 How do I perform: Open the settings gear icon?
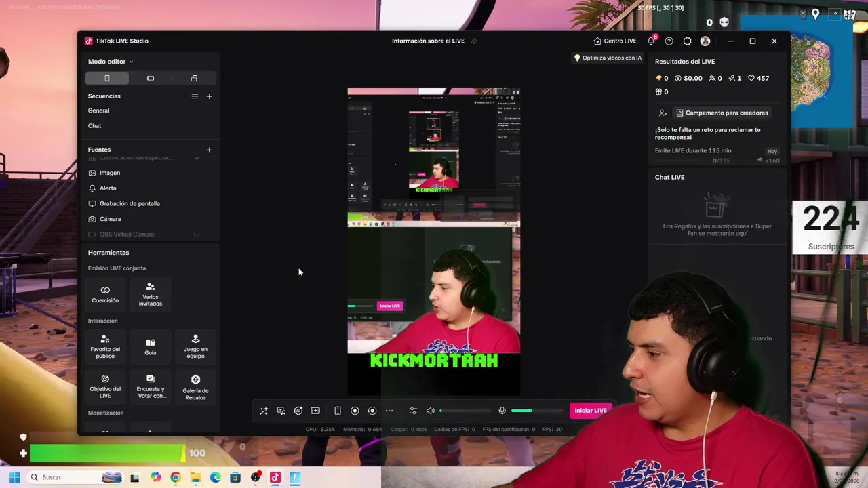click(x=687, y=41)
